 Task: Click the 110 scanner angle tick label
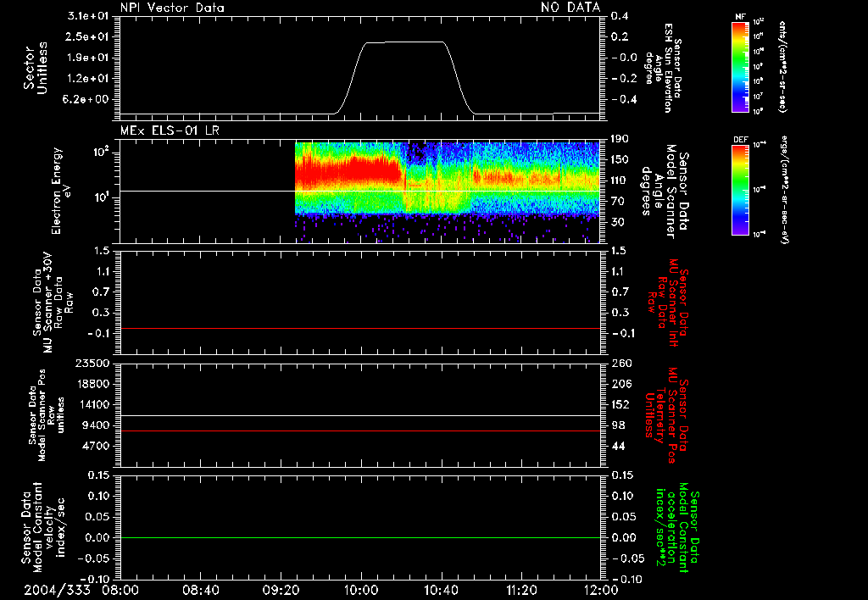pos(620,181)
